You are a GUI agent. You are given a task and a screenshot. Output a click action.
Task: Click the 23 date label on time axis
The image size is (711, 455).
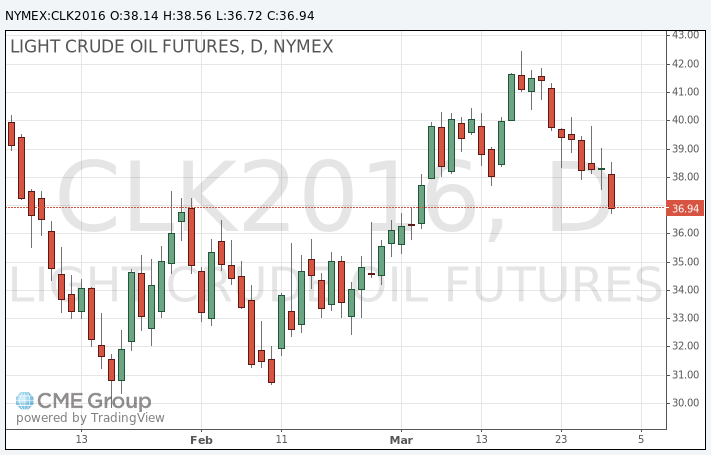coord(562,439)
